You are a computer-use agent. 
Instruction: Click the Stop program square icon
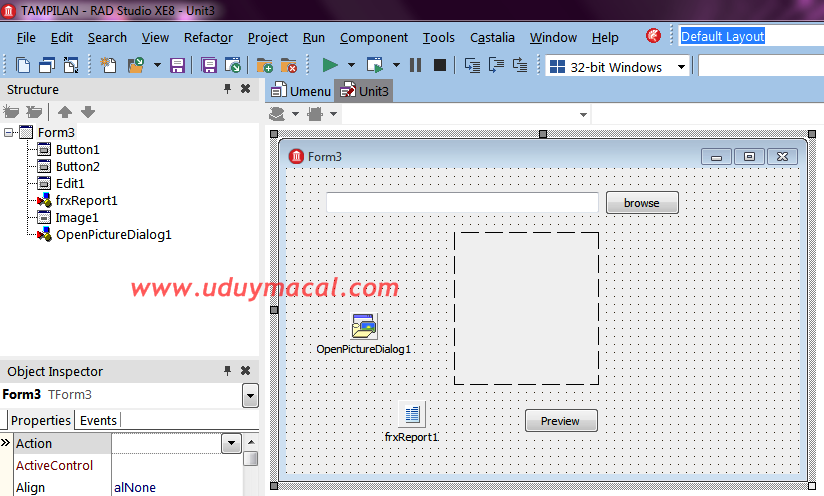click(440, 65)
